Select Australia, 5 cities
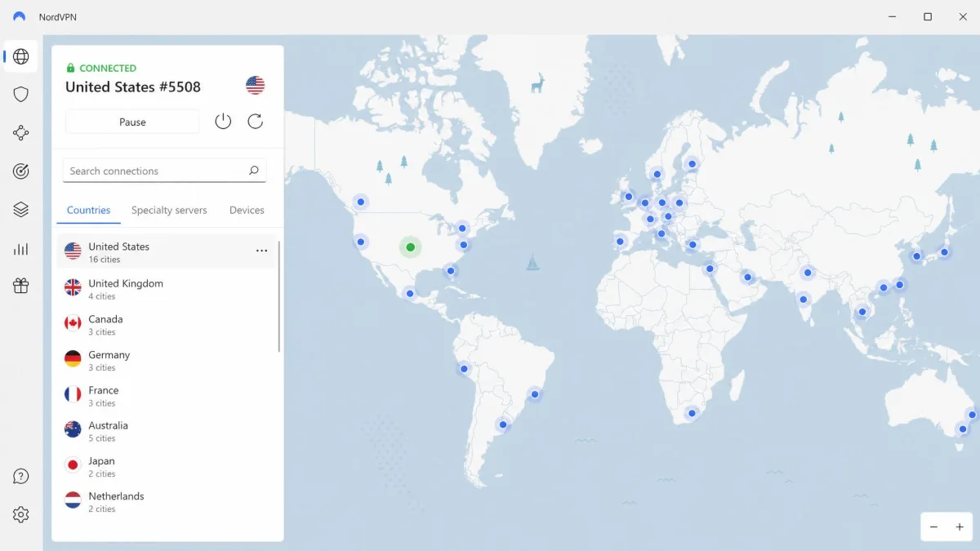The image size is (980, 551). pos(167,431)
